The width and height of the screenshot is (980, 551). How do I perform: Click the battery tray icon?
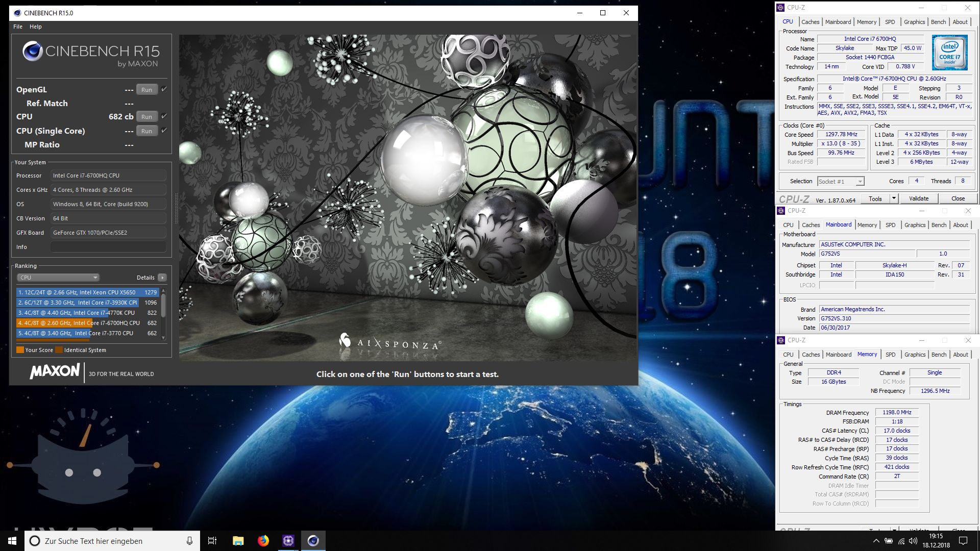click(x=889, y=541)
